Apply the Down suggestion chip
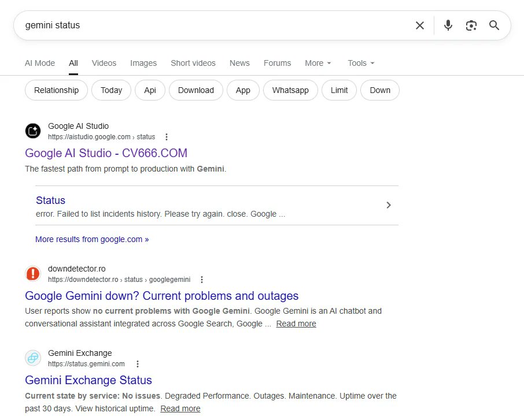This screenshot has height=420, width=524. pyautogui.click(x=380, y=90)
